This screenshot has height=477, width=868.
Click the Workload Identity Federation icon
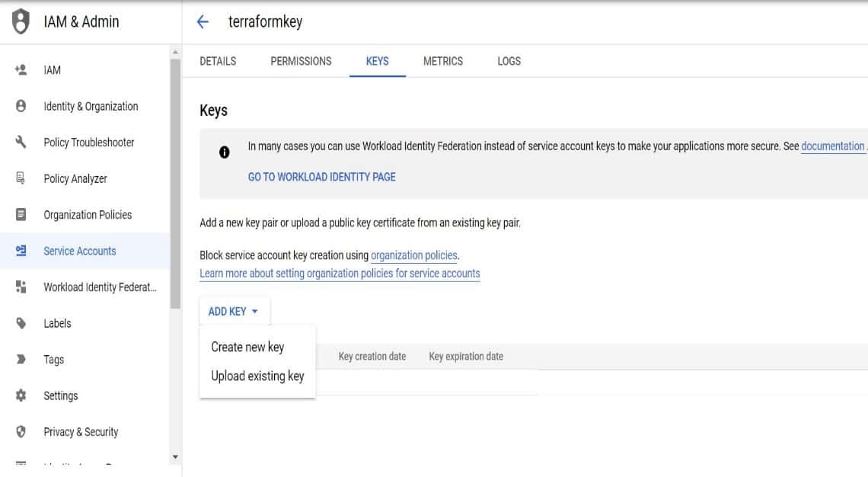pos(21,287)
